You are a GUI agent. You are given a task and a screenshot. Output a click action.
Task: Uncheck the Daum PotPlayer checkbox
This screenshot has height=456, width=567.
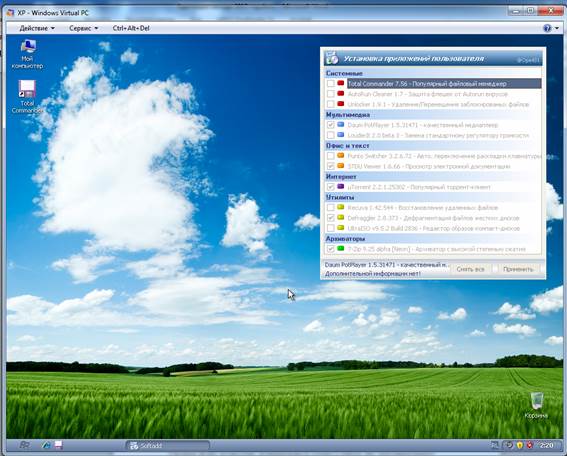[330, 125]
